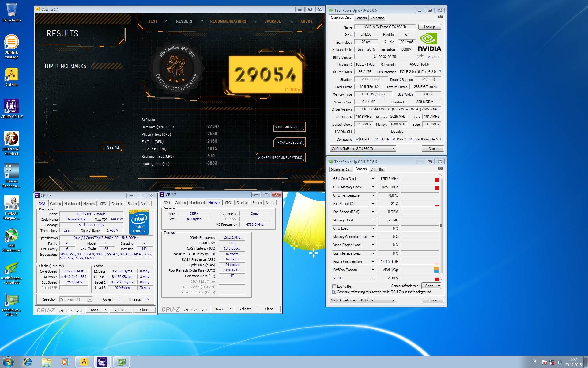This screenshot has width=588, height=368.
Task: Click the Intel Core i7 logo in CPU-Z
Action: [139, 222]
